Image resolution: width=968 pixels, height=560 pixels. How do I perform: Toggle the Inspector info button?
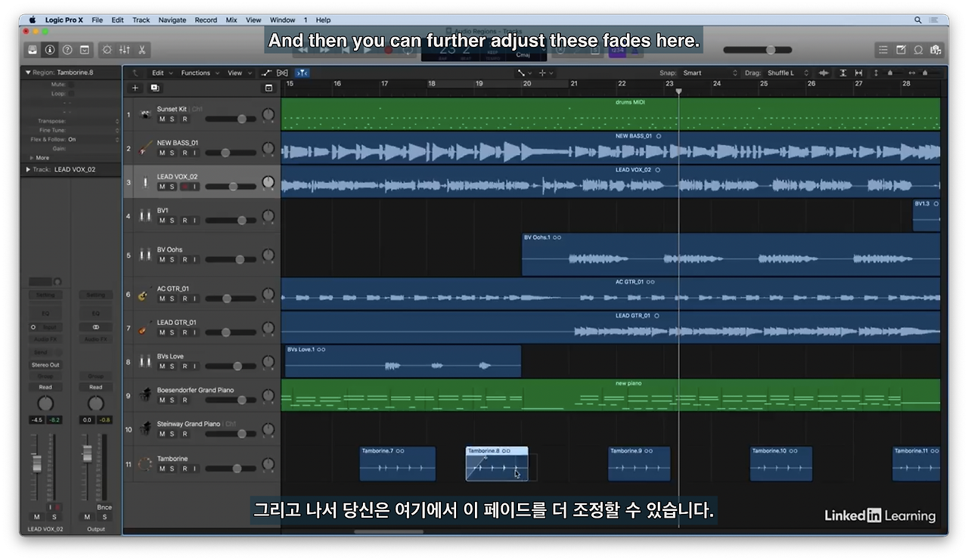point(50,50)
